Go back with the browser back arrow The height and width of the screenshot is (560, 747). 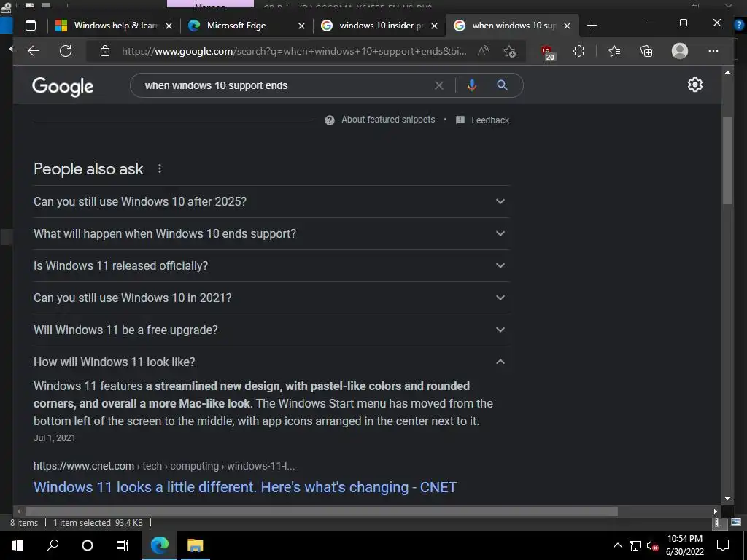tap(34, 51)
